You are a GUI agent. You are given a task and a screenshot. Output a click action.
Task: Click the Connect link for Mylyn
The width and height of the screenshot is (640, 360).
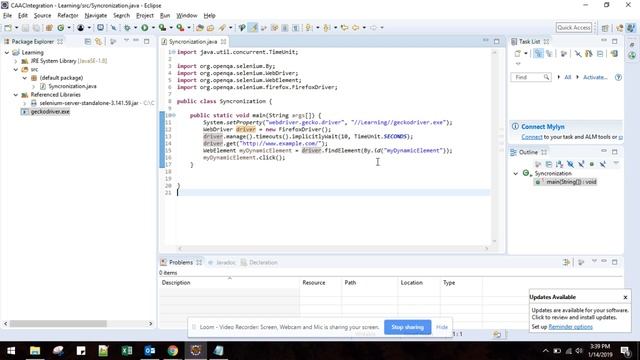[532, 137]
